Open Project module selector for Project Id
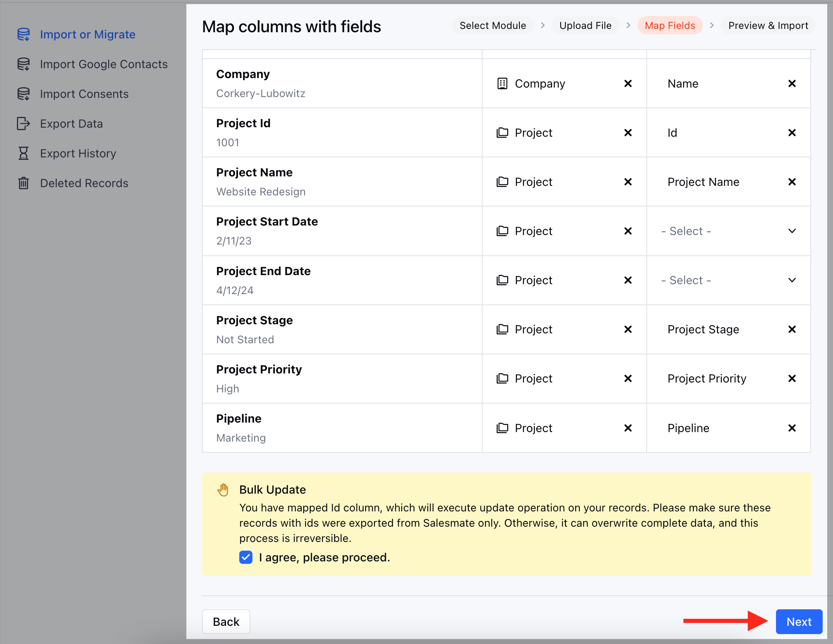The image size is (833, 644). click(x=564, y=133)
